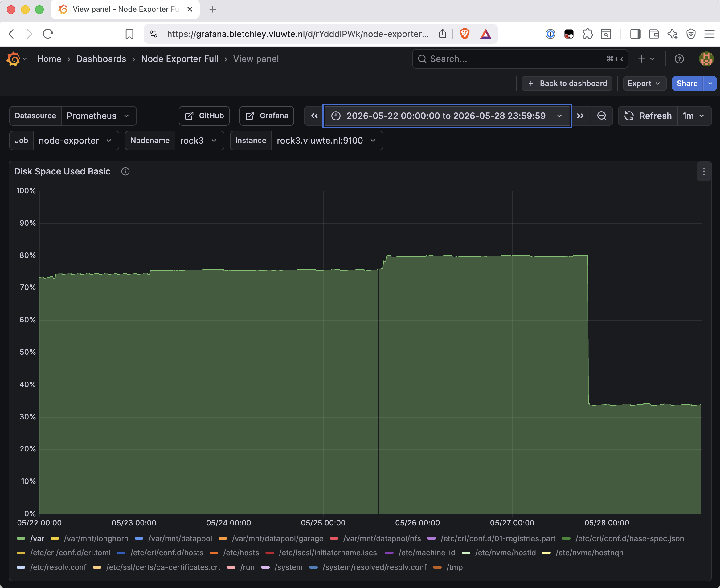Click the Brave Rewards triangle icon
This screenshot has height=588, width=720.
tap(486, 34)
